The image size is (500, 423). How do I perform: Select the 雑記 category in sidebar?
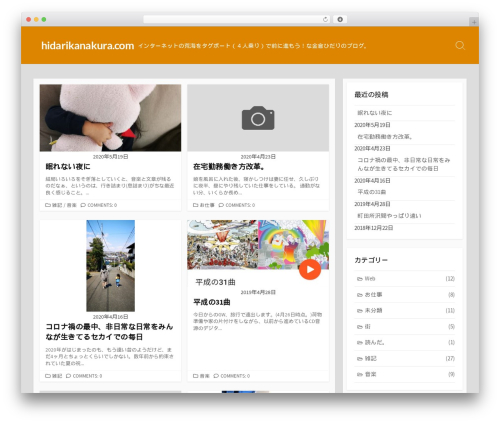coord(370,358)
